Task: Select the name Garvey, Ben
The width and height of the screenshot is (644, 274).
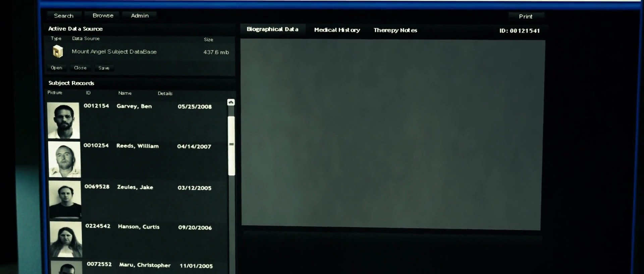Action: [x=134, y=106]
